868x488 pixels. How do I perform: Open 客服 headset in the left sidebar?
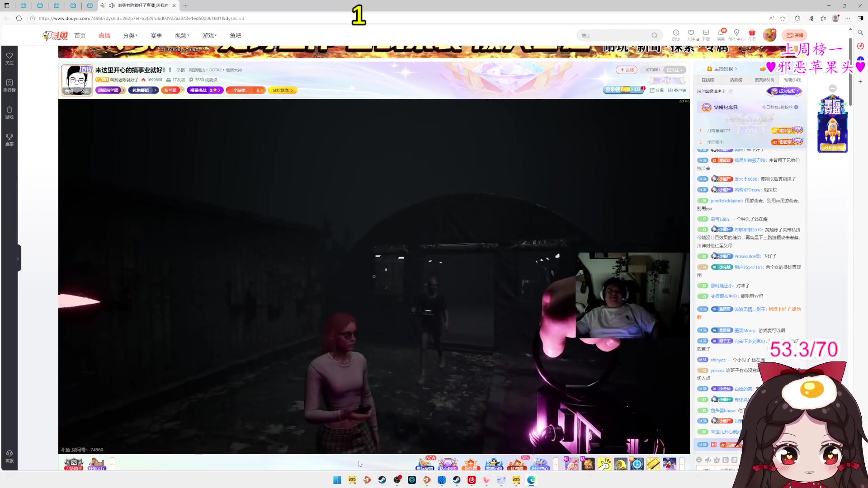9,456
